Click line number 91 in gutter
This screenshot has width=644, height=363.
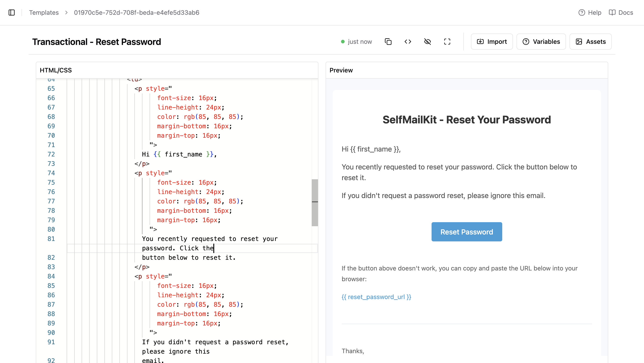[x=51, y=342]
